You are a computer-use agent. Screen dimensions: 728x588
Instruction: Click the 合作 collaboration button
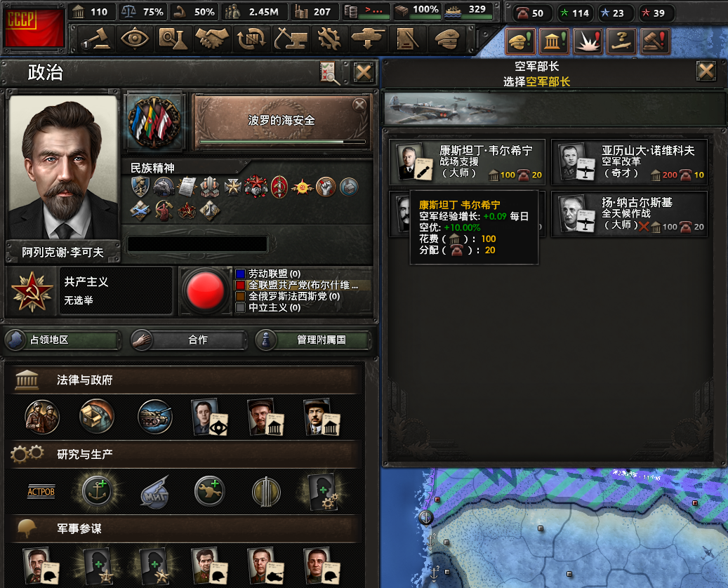(189, 340)
